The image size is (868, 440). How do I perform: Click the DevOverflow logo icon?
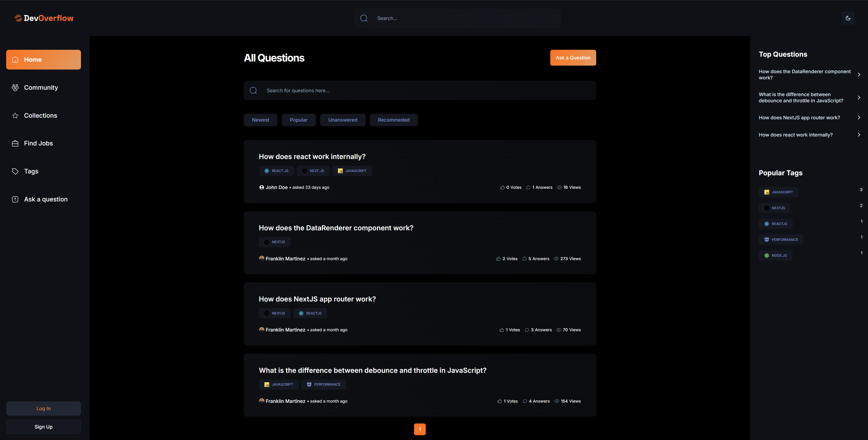18,18
